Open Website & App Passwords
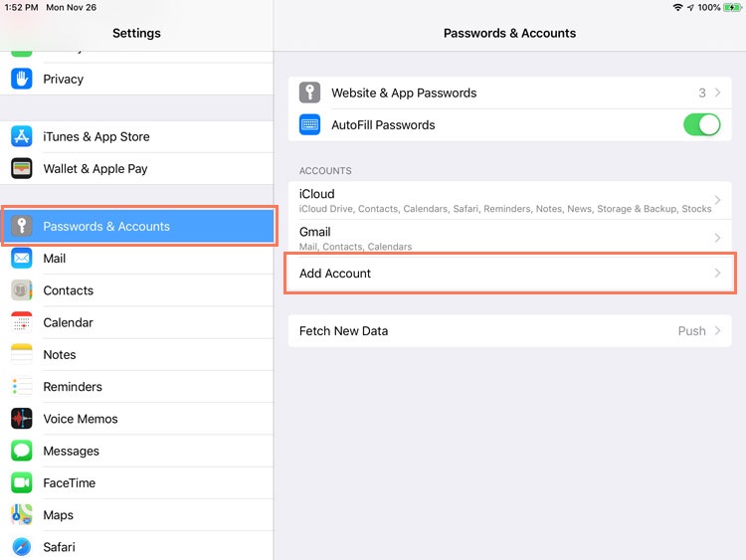This screenshot has height=560, width=746. [509, 93]
